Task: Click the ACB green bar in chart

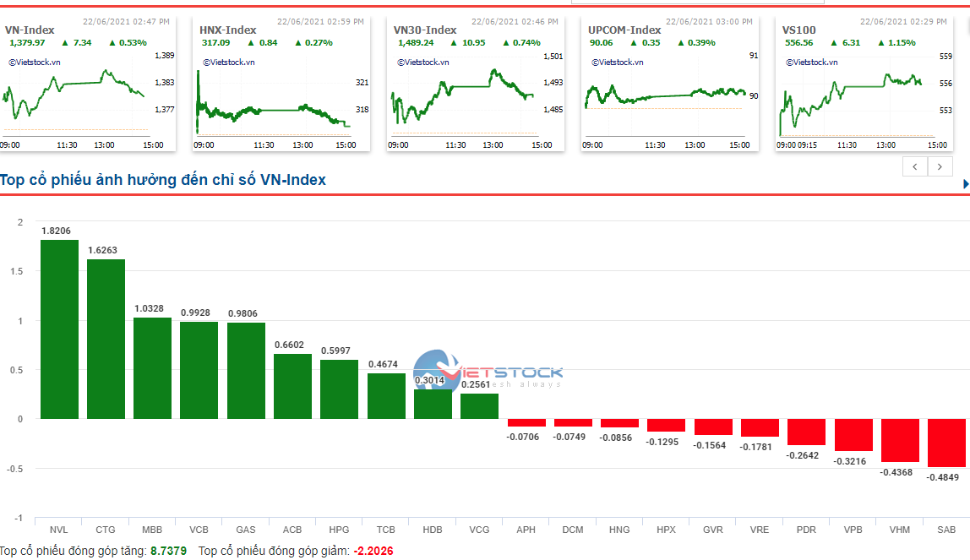Action: pos(292,386)
